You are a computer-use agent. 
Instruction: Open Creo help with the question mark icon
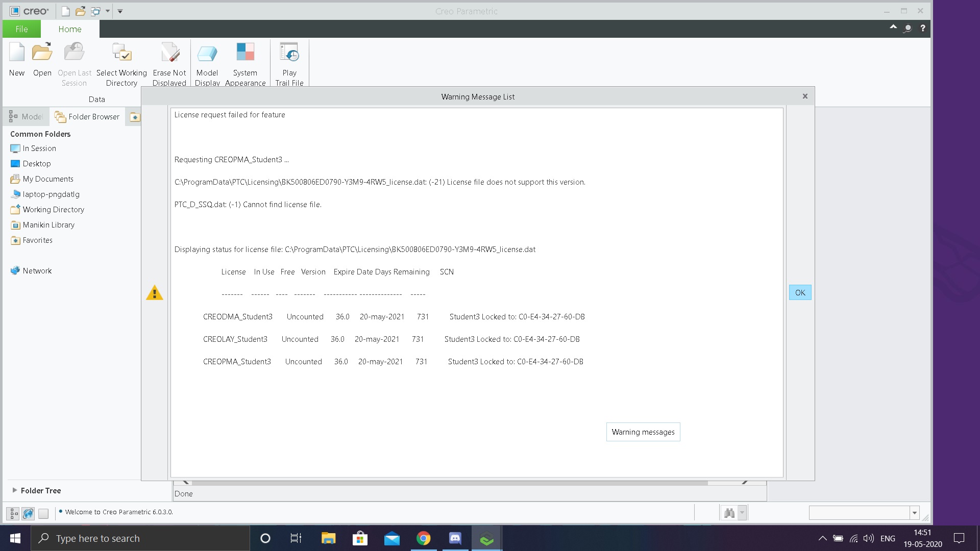pos(922,29)
